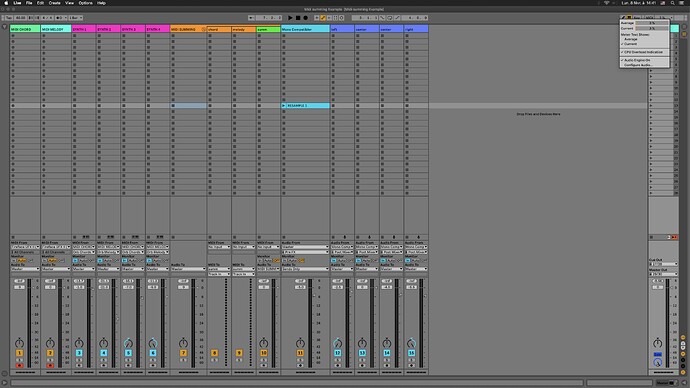Open Mono Compatibler Audio From dropdown
Image resolution: width=690 pixels, height=388 pixels.
305,247
